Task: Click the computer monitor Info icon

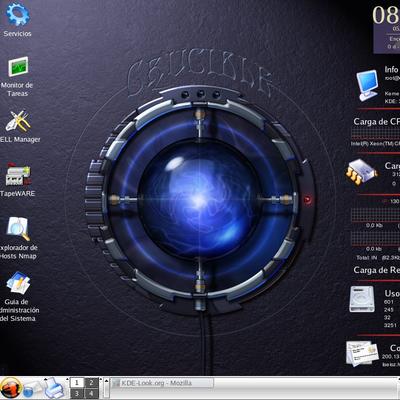Action: tap(368, 85)
